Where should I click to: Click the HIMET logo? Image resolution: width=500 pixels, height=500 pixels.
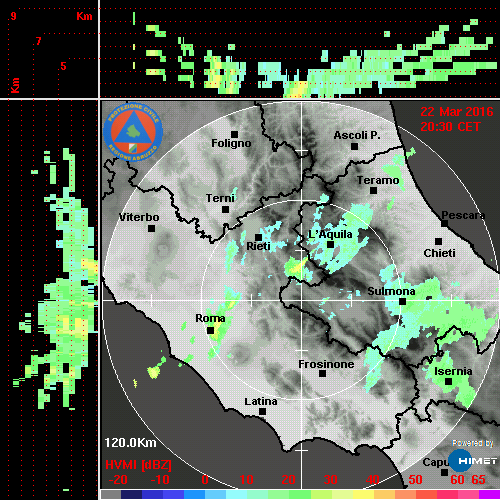(x=472, y=461)
